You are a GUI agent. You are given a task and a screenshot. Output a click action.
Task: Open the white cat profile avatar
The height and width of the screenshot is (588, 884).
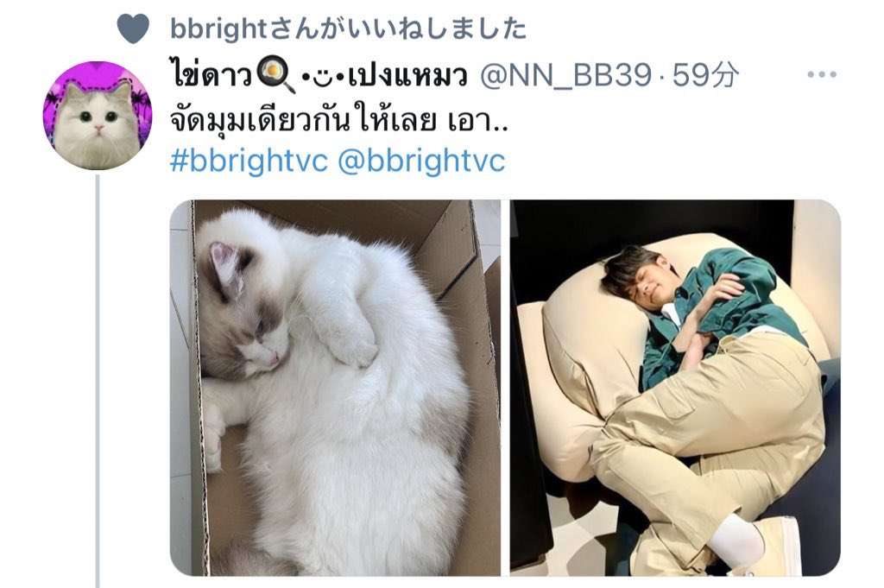pos(98,116)
